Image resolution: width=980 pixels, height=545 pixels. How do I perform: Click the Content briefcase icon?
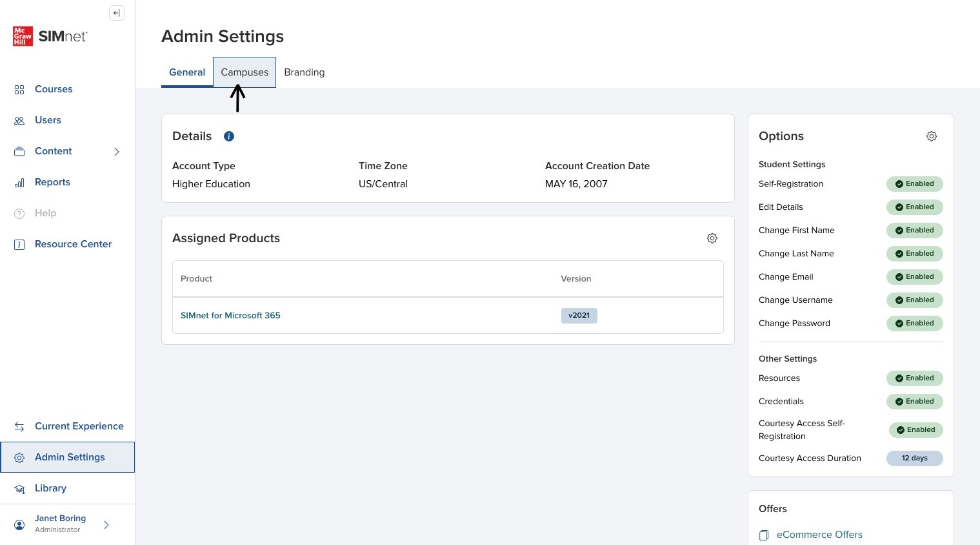[x=19, y=152]
